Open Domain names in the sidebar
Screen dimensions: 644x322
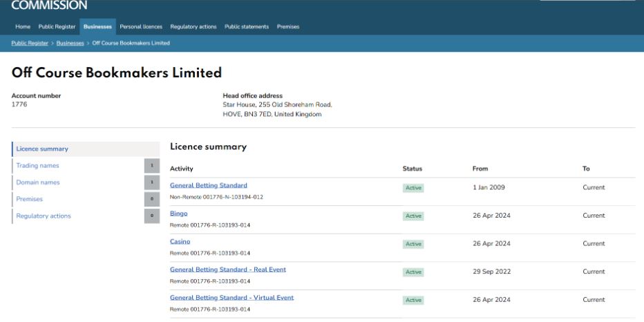38,182
